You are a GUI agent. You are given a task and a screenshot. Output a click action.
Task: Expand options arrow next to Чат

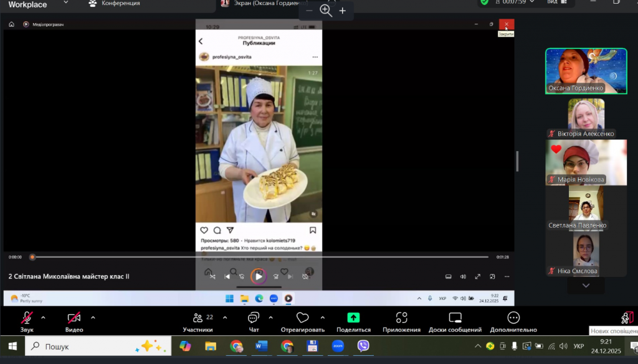click(x=270, y=317)
